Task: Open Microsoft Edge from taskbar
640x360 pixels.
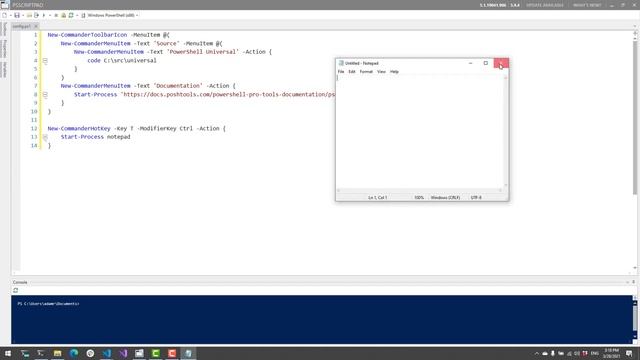Action: coord(73,353)
